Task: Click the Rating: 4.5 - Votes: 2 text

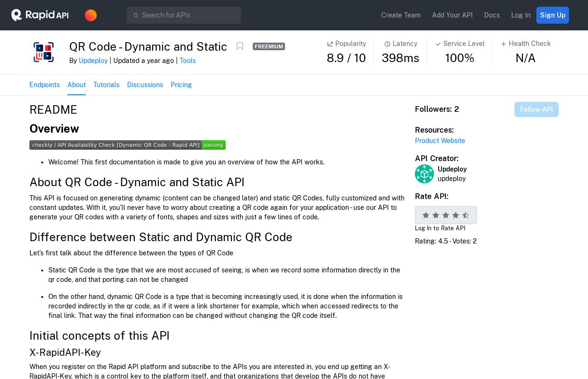Action: click(446, 241)
